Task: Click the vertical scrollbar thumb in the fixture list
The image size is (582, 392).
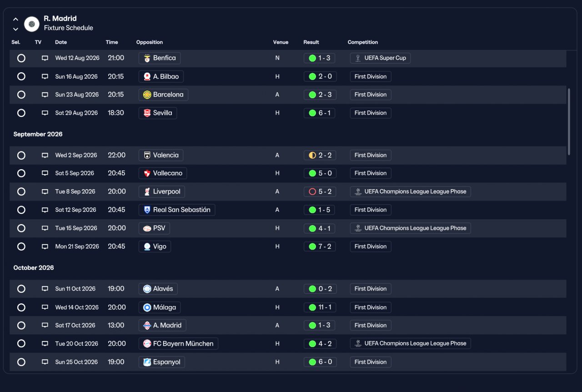Action: [x=569, y=122]
